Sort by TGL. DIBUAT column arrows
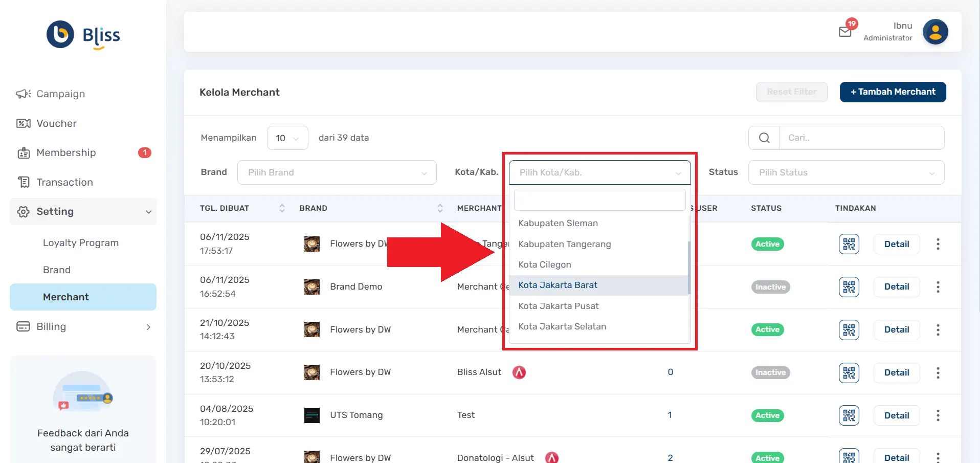The width and height of the screenshot is (980, 463). click(282, 208)
